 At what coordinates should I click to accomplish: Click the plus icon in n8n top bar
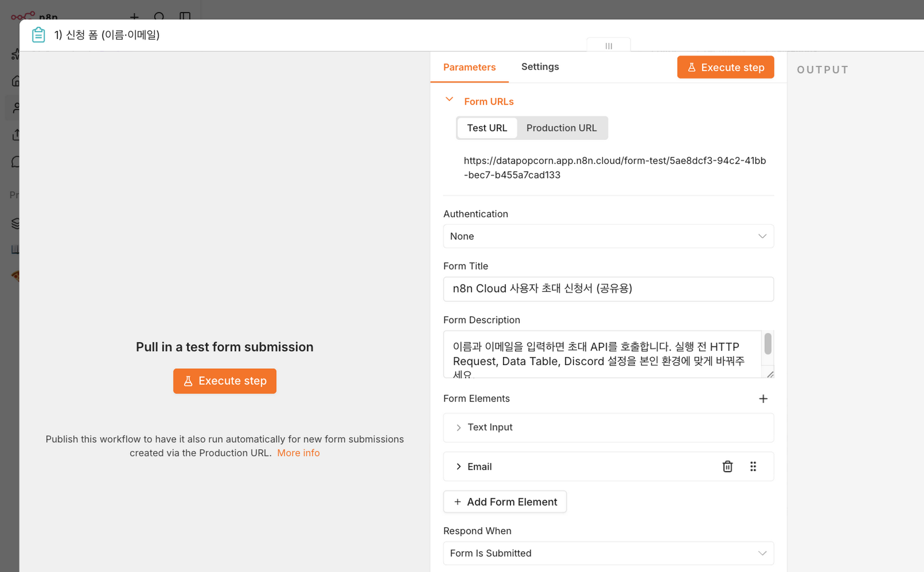(134, 17)
